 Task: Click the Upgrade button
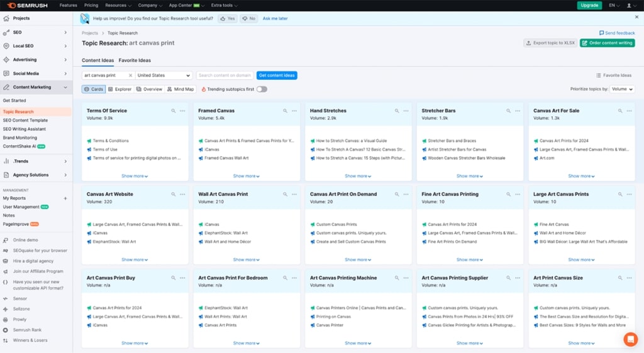tap(589, 5)
